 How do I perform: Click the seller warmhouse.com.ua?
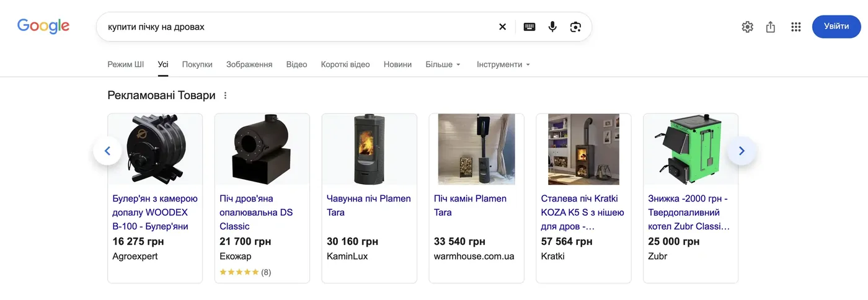pos(474,256)
